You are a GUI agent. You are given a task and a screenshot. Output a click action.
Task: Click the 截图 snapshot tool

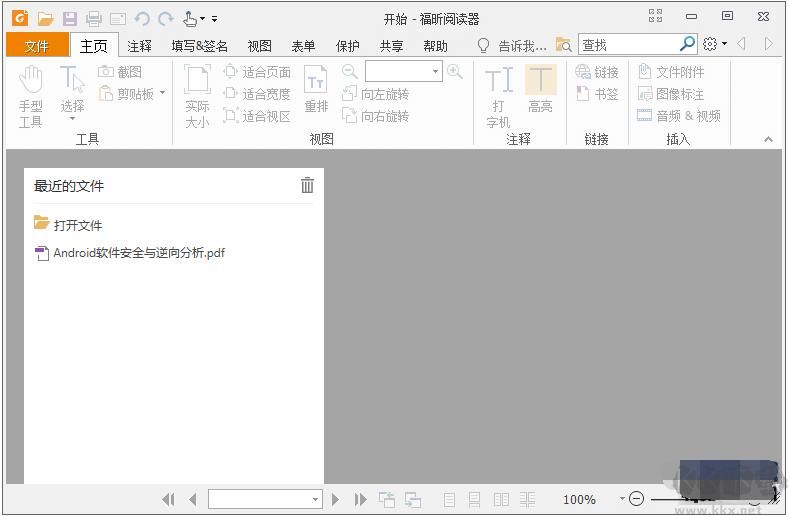coord(120,72)
